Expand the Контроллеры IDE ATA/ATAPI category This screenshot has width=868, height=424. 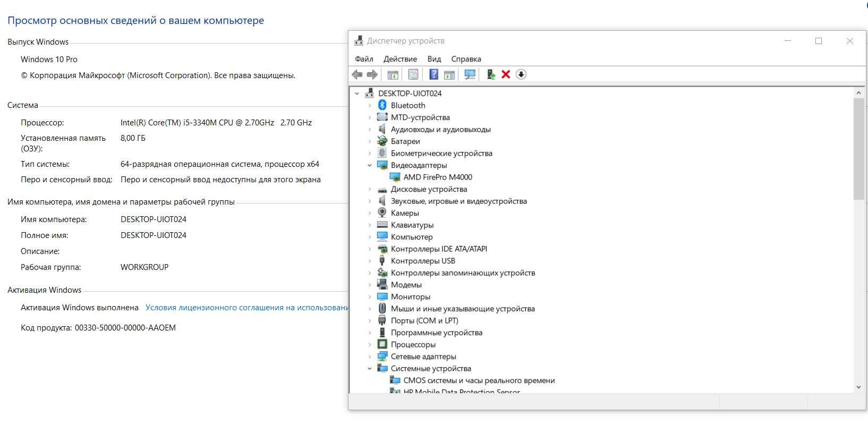pos(370,249)
